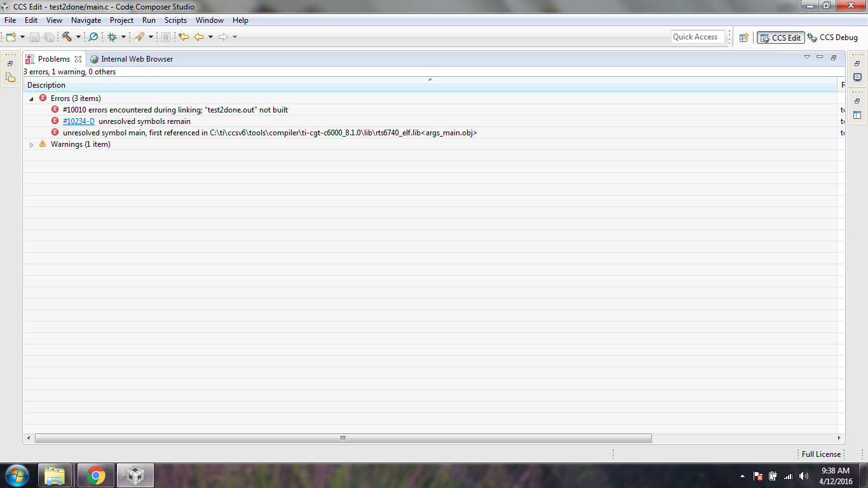Click the Action Center flag tray icon
The image size is (868, 488).
point(758,476)
